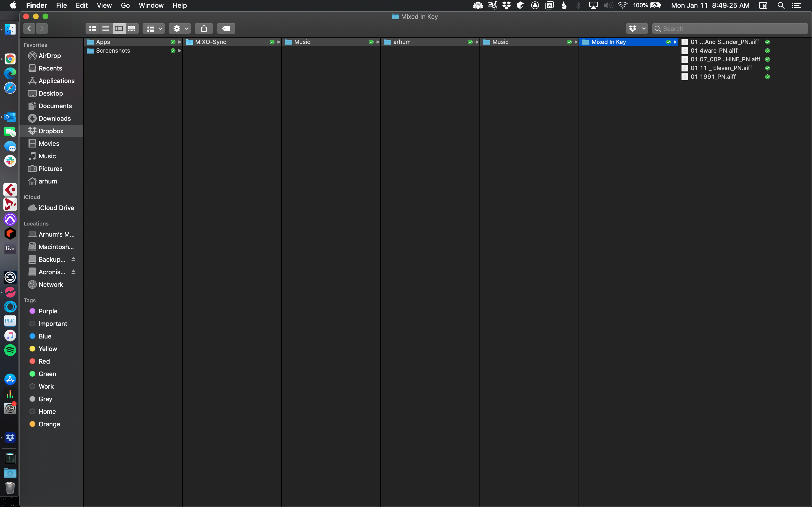Open Spotify from the Dock
The height and width of the screenshot is (507, 812).
[x=10, y=350]
